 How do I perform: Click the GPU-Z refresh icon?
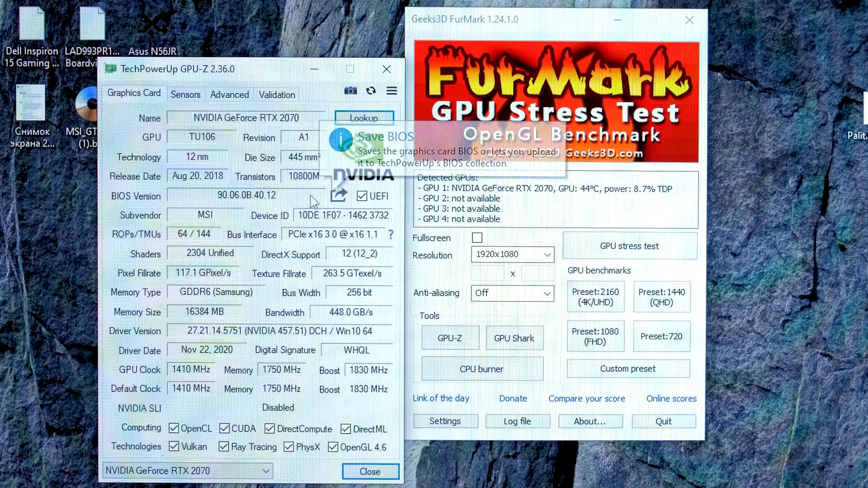tap(371, 91)
